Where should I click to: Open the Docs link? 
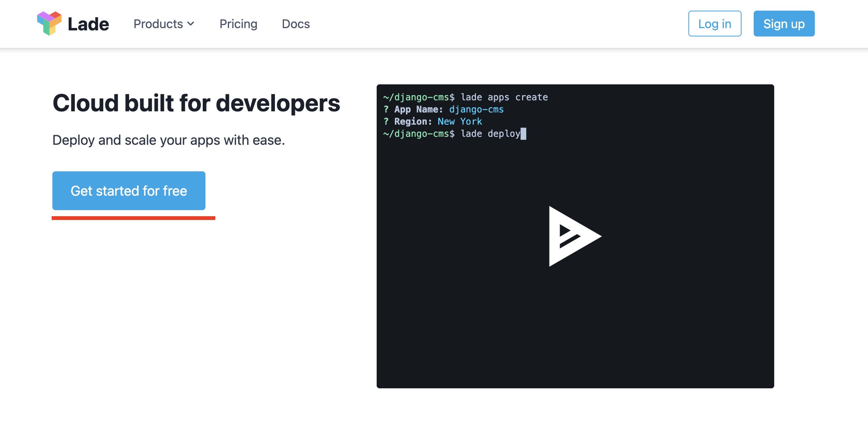[x=296, y=24]
